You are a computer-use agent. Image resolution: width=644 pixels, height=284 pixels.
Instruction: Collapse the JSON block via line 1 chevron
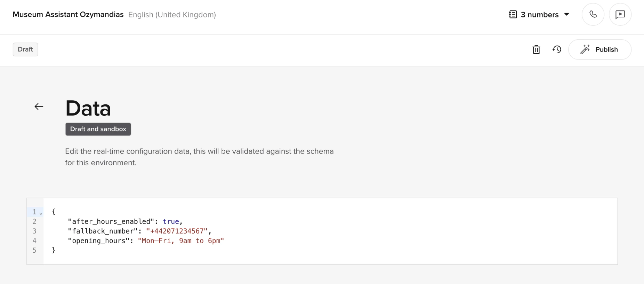click(x=41, y=212)
